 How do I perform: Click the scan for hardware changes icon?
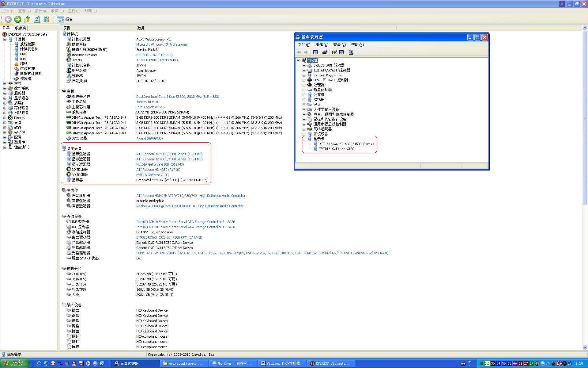coord(351,52)
